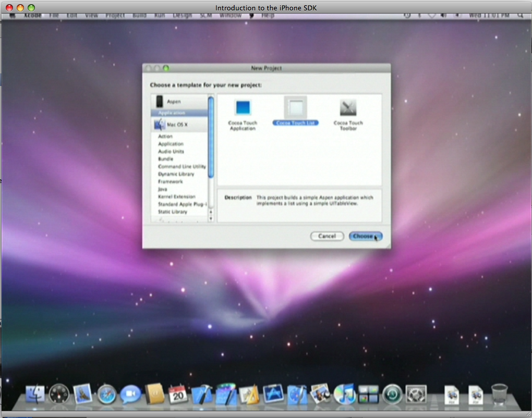Select the Cocoa Touch List template icon
Image resolution: width=532 pixels, height=418 pixels.
pos(296,108)
